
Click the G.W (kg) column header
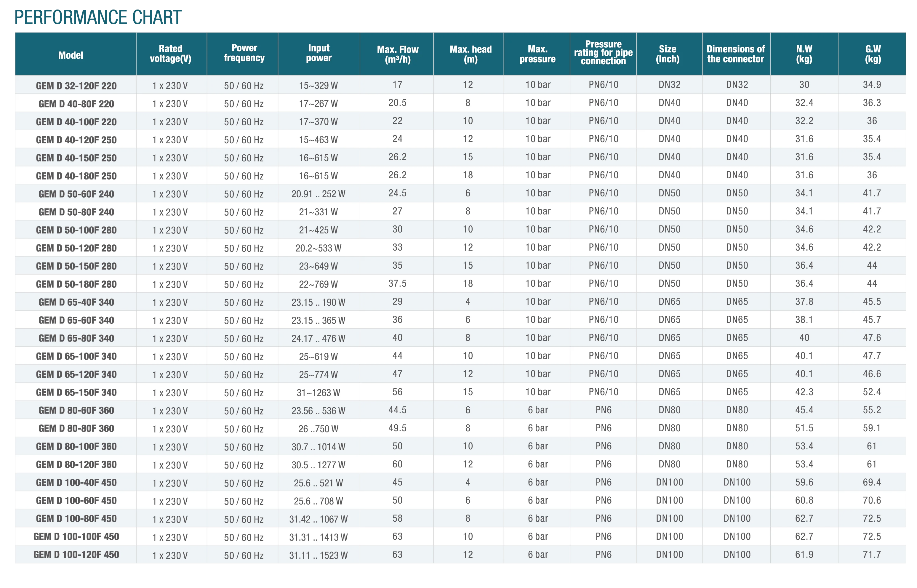pos(873,54)
